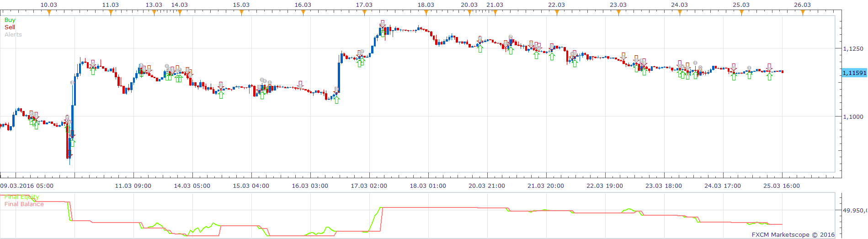
Task: Click the rightmost sell arrow above the last candles
Action: pyautogui.click(x=769, y=67)
